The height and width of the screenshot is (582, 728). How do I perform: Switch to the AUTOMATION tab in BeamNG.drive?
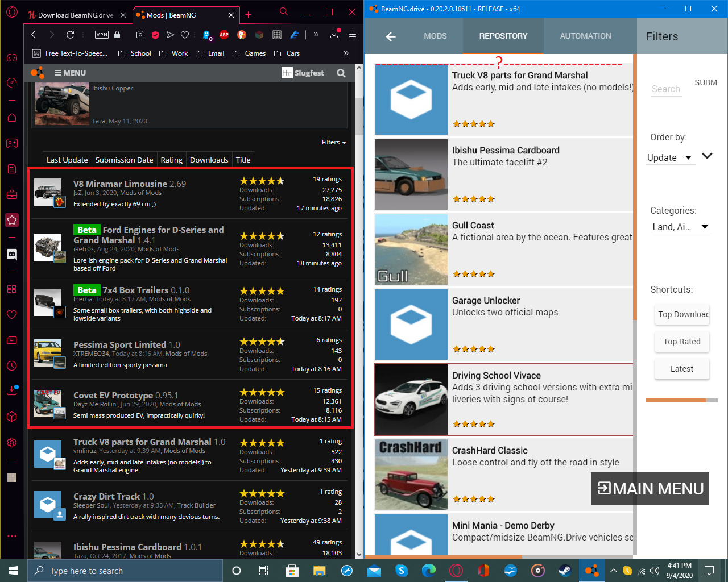[586, 36]
